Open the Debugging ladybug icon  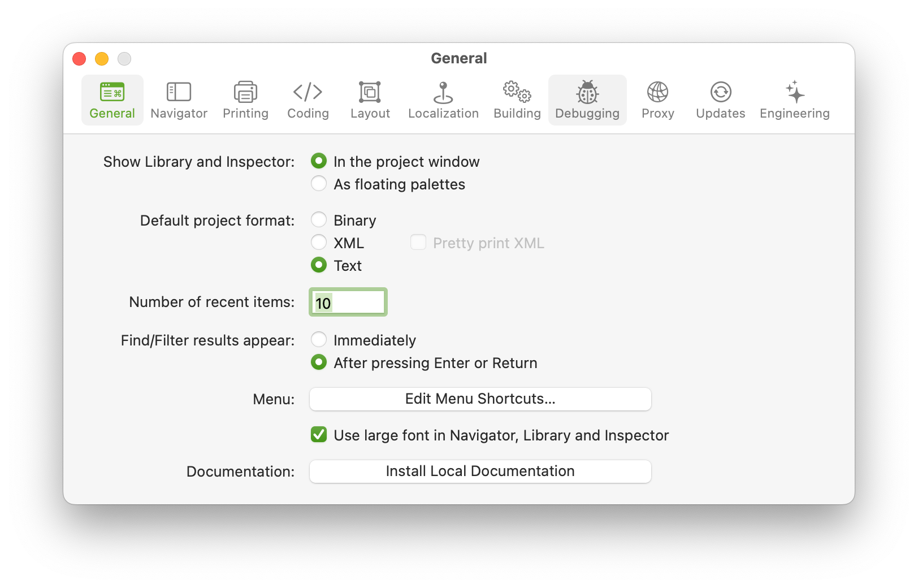tap(587, 92)
